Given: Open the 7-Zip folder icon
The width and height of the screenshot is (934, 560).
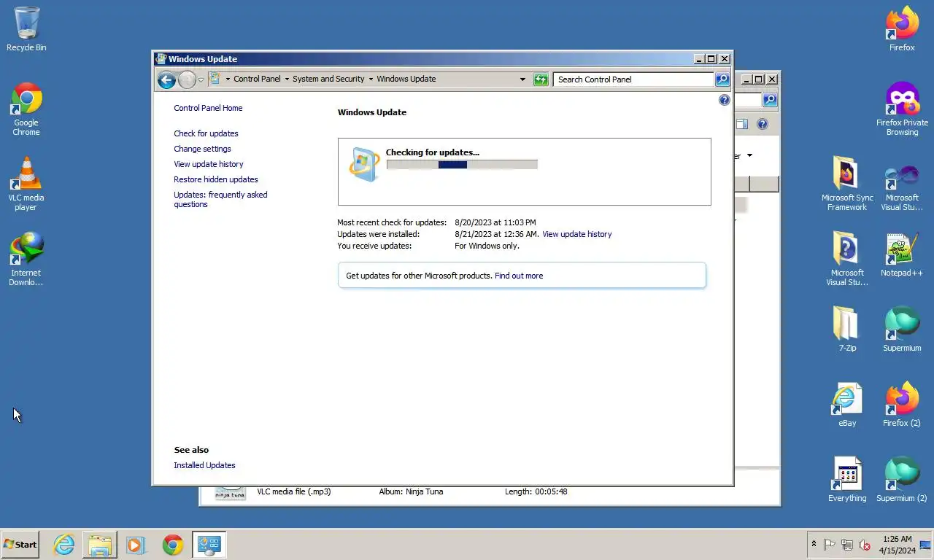Looking at the screenshot, I should tap(847, 330).
